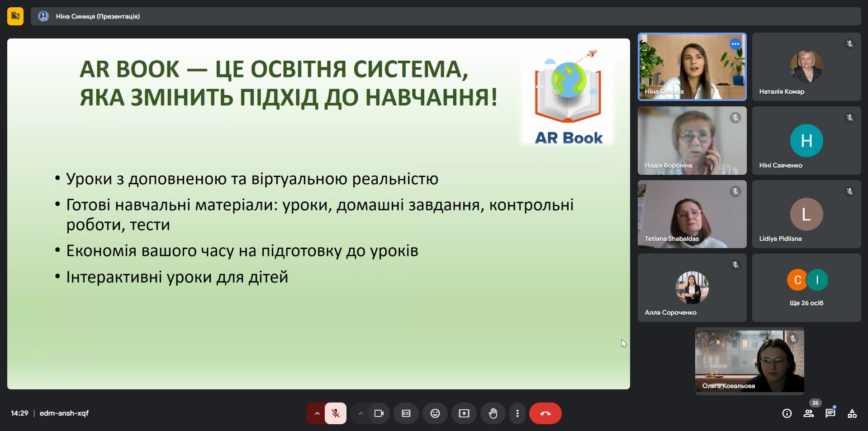868x431 pixels.
Task: Send an emoji reaction
Action: [x=435, y=413]
